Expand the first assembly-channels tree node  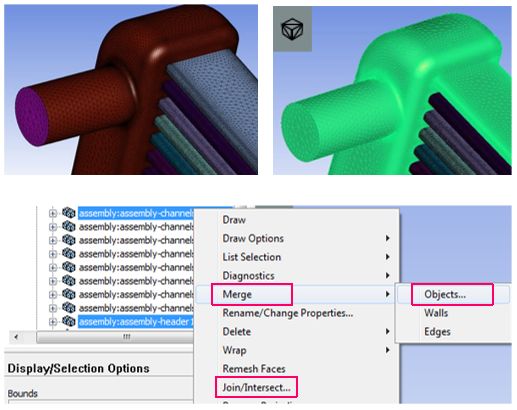click(53, 213)
